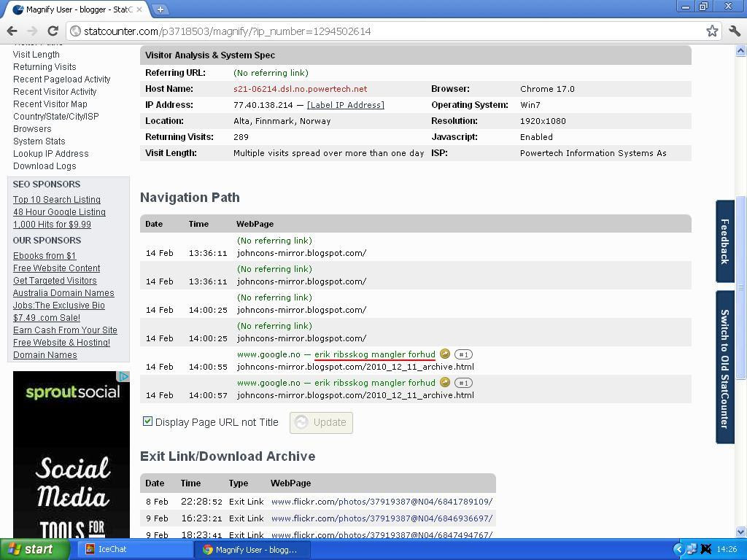Open search term link in 14:00:57 row
The width and height of the screenshot is (747, 560).
[x=375, y=383]
